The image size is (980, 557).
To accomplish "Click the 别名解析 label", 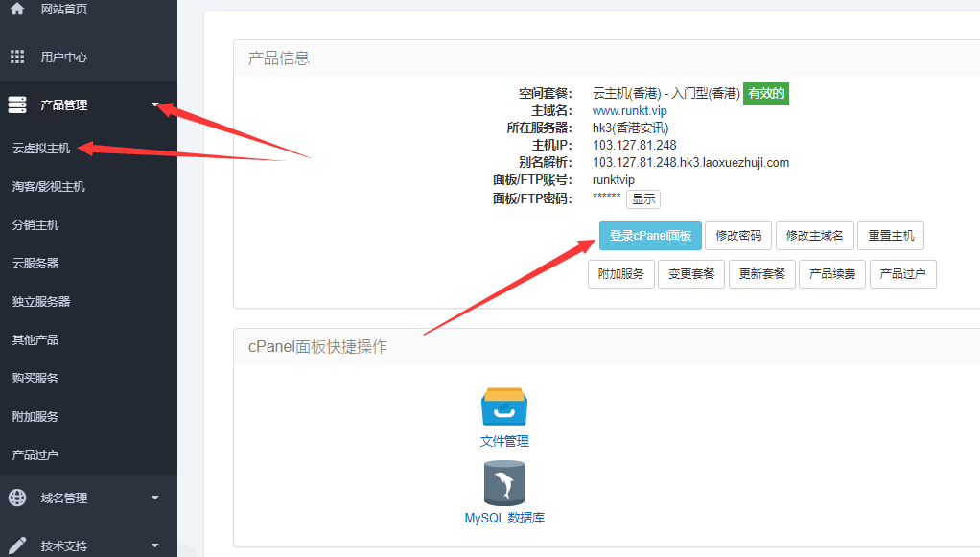I will pyautogui.click(x=546, y=163).
